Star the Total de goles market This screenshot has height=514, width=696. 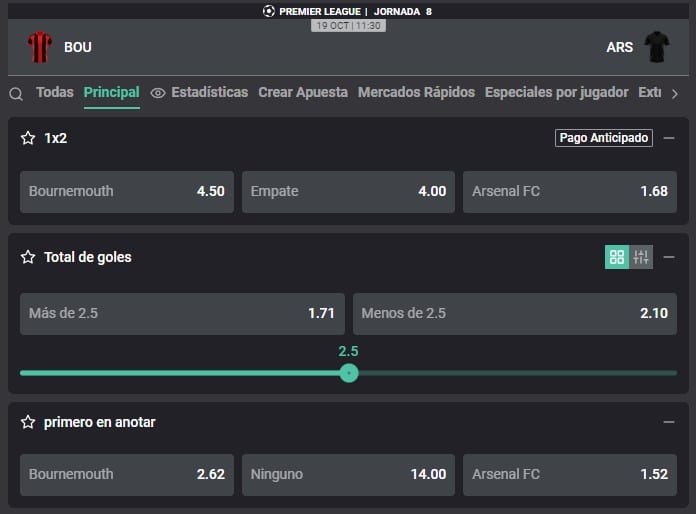[28, 257]
